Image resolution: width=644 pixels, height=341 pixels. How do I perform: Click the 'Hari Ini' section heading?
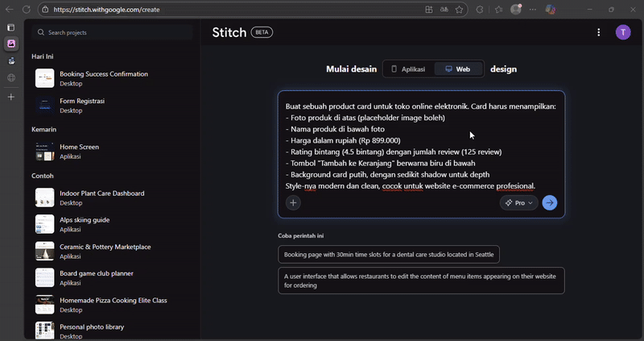(43, 56)
